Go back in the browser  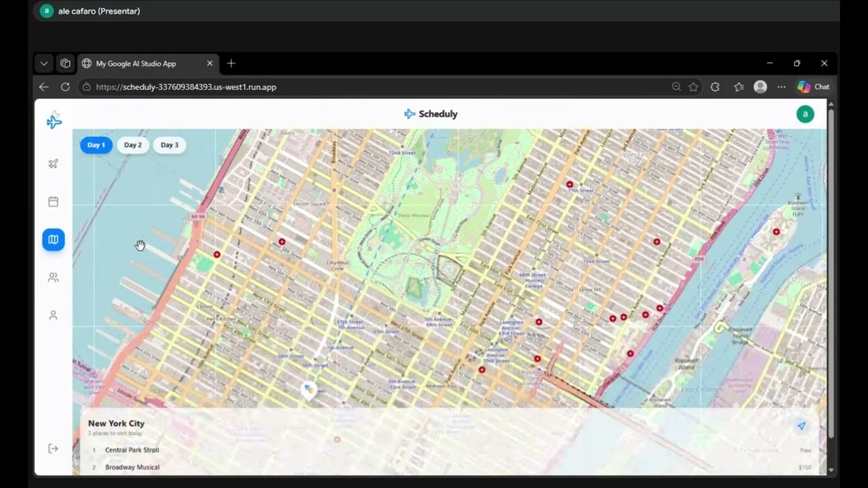point(44,87)
